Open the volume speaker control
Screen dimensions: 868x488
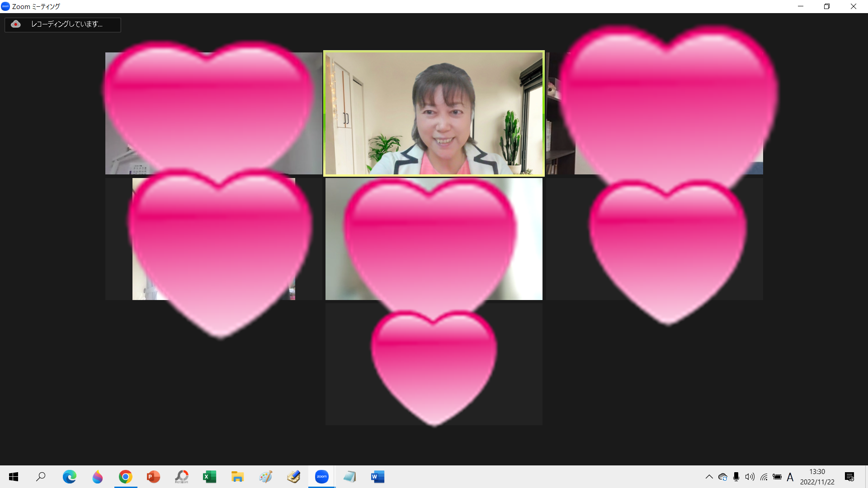click(x=750, y=477)
